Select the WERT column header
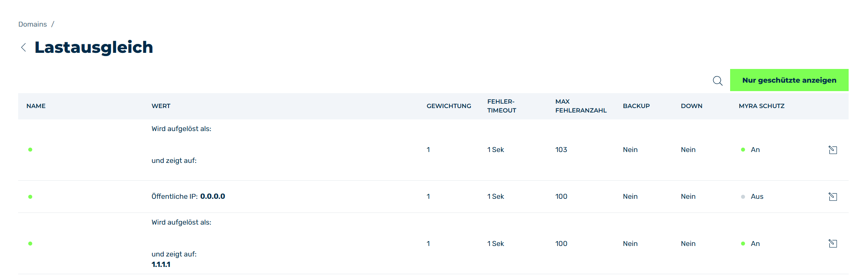Viewport: 868px width, 275px height. [x=161, y=106]
